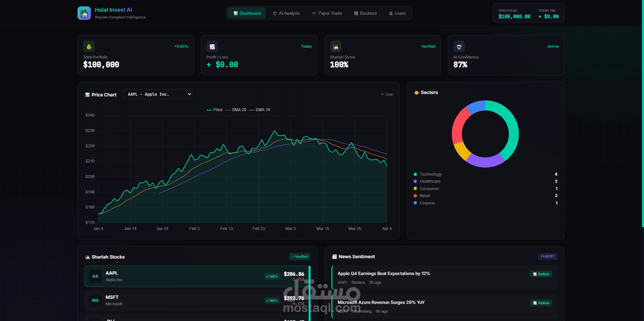Click the Bullish tag on Microsoft Azure news
The height and width of the screenshot is (321, 644).
pyautogui.click(x=541, y=303)
